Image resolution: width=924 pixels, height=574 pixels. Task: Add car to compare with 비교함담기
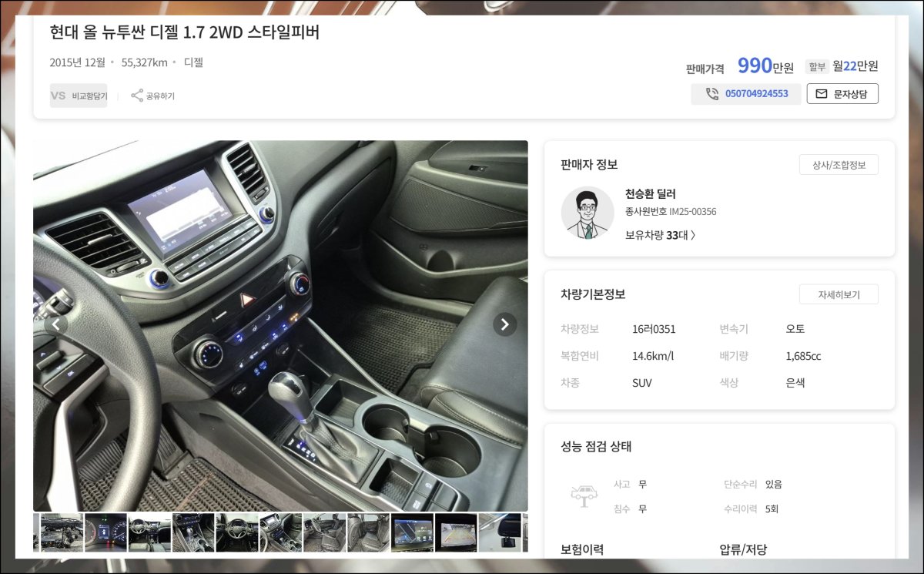79,96
